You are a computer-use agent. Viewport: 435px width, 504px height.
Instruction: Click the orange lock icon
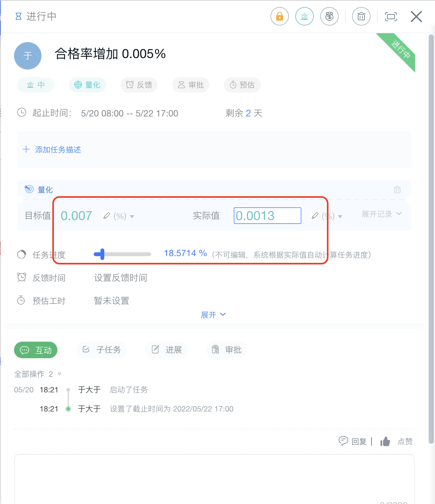coord(280,16)
